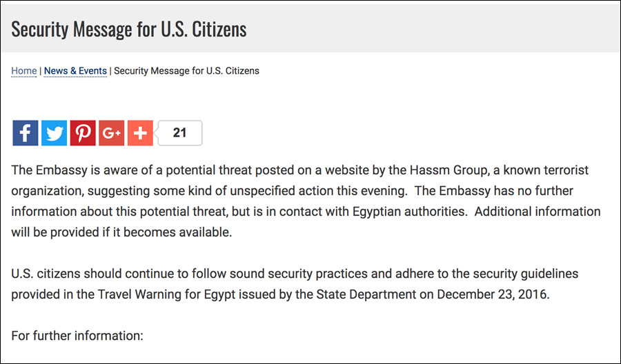Viewport: 621px width, 364px height.
Task: Click the current page name in breadcrumb
Action: [x=186, y=71]
